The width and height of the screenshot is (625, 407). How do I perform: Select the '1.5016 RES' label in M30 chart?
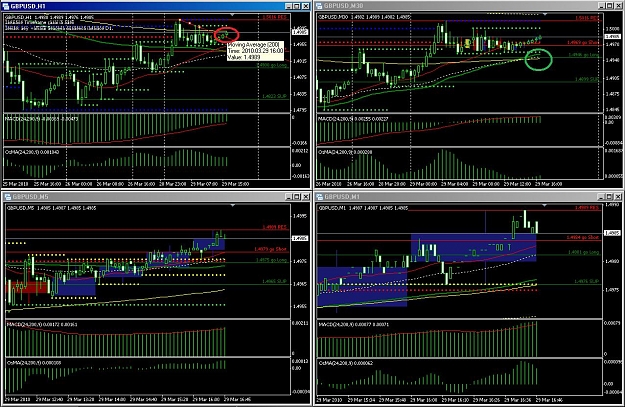pyautogui.click(x=587, y=18)
